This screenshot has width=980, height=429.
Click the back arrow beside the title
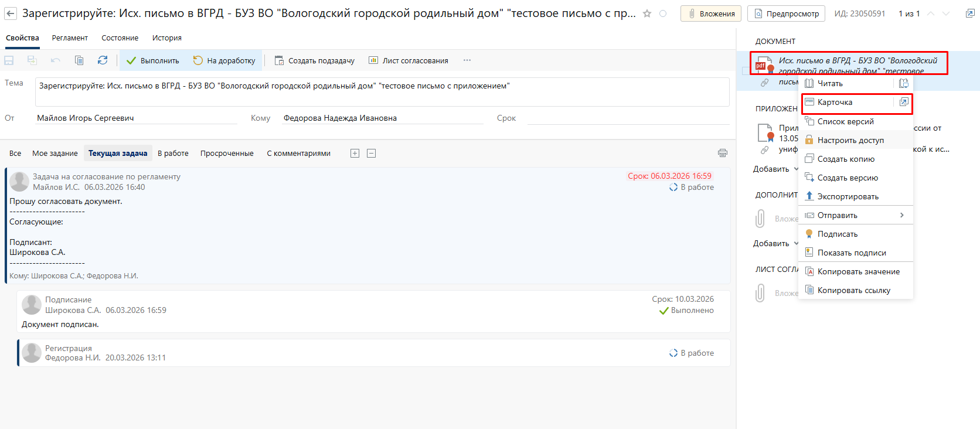(11, 13)
